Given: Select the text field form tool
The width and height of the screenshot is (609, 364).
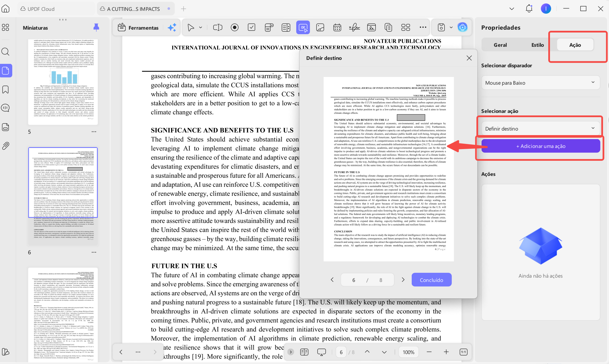Looking at the screenshot, I should 218,27.
